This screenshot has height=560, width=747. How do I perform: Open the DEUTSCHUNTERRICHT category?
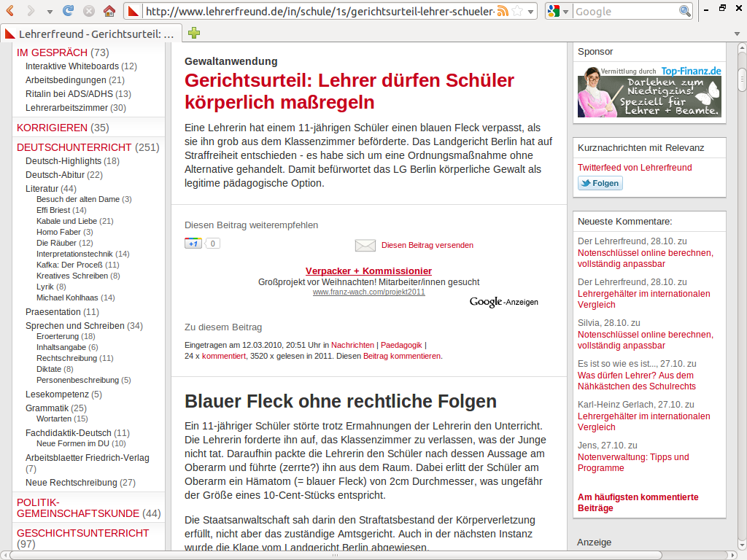point(74,147)
